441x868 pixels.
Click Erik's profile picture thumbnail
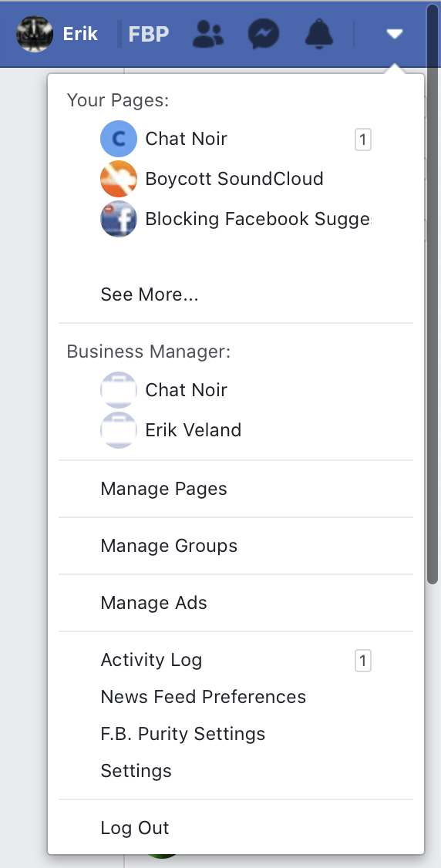(35, 34)
